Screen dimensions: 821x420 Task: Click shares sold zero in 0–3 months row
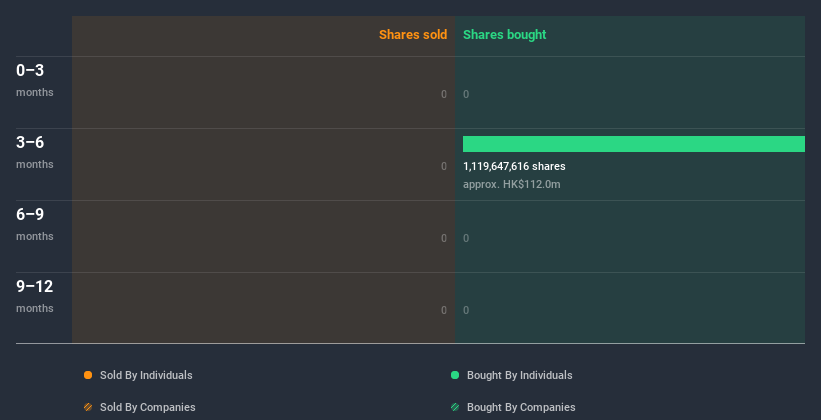(444, 94)
